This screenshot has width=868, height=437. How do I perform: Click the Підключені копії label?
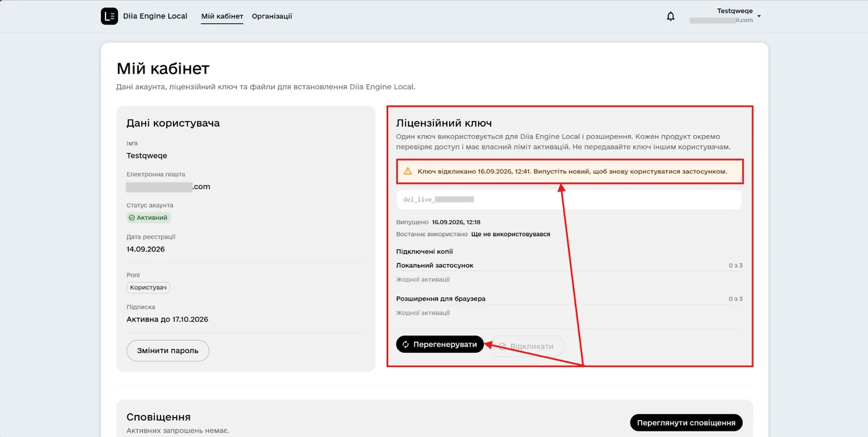pos(425,252)
